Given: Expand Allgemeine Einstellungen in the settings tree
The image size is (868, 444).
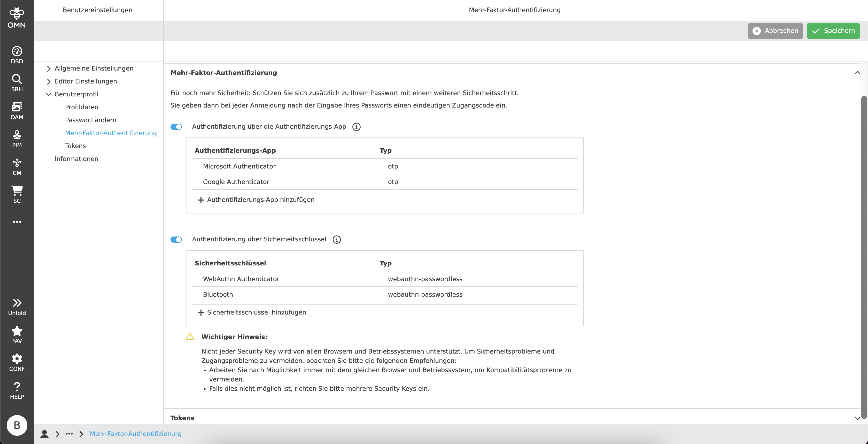Looking at the screenshot, I should [93, 68].
